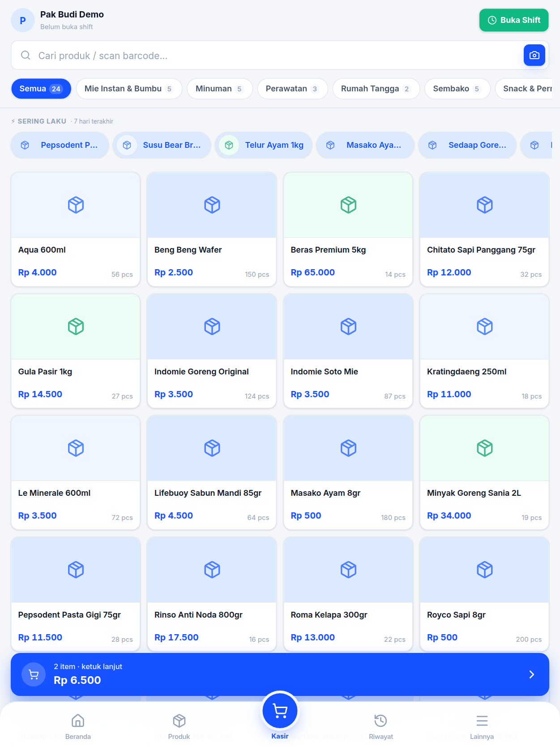560x747 pixels.
Task: Click the 180 pcs stock label
Action: (x=393, y=517)
